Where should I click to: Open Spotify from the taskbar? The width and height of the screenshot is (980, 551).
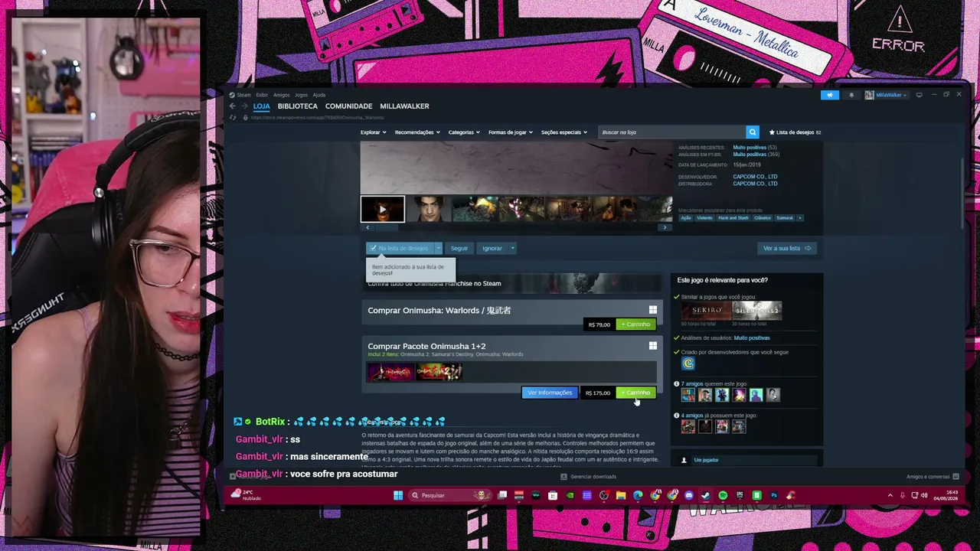pyautogui.click(x=723, y=495)
